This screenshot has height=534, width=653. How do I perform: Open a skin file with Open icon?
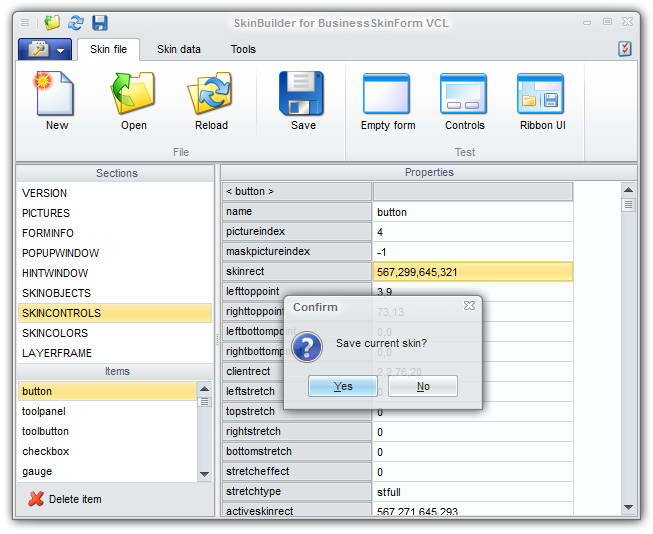pos(133,95)
